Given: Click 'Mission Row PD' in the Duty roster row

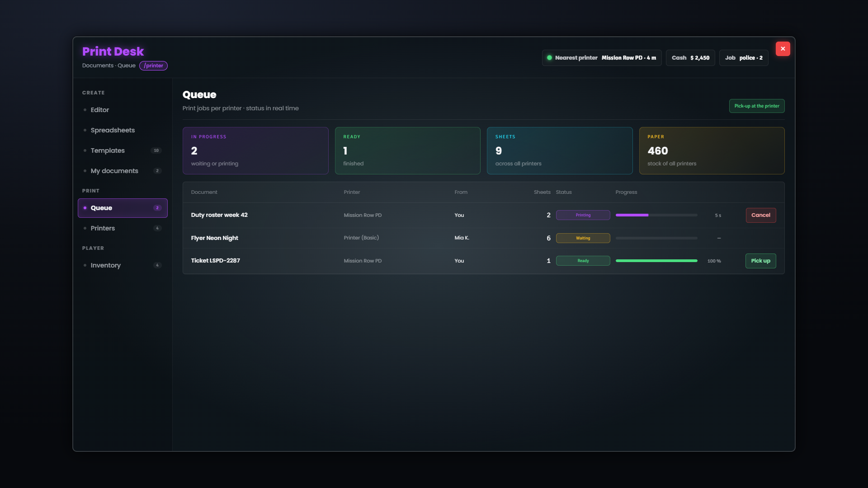Looking at the screenshot, I should click(363, 215).
